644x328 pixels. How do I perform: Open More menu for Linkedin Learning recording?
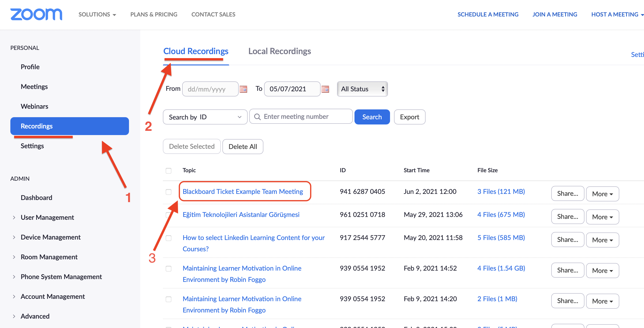click(x=603, y=240)
